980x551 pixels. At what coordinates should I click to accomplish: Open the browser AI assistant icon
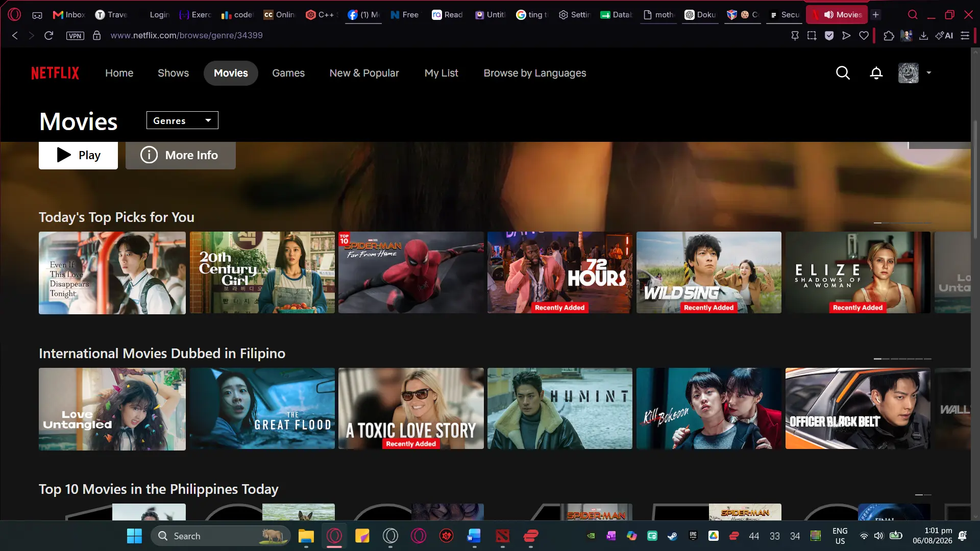[944, 36]
